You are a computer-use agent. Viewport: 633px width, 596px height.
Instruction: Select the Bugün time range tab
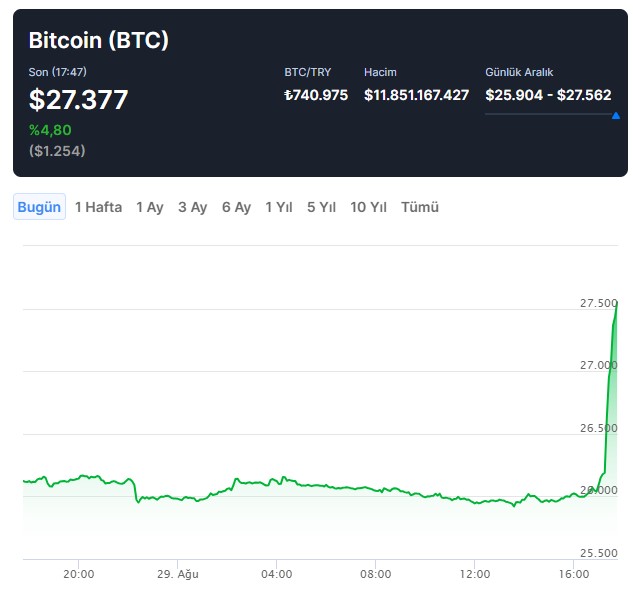point(40,207)
